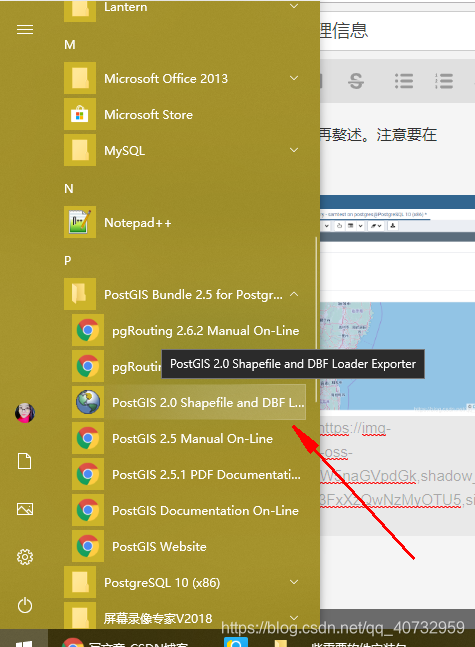Click the Power icon in Start sidebar
The width and height of the screenshot is (475, 647).
pos(25,605)
